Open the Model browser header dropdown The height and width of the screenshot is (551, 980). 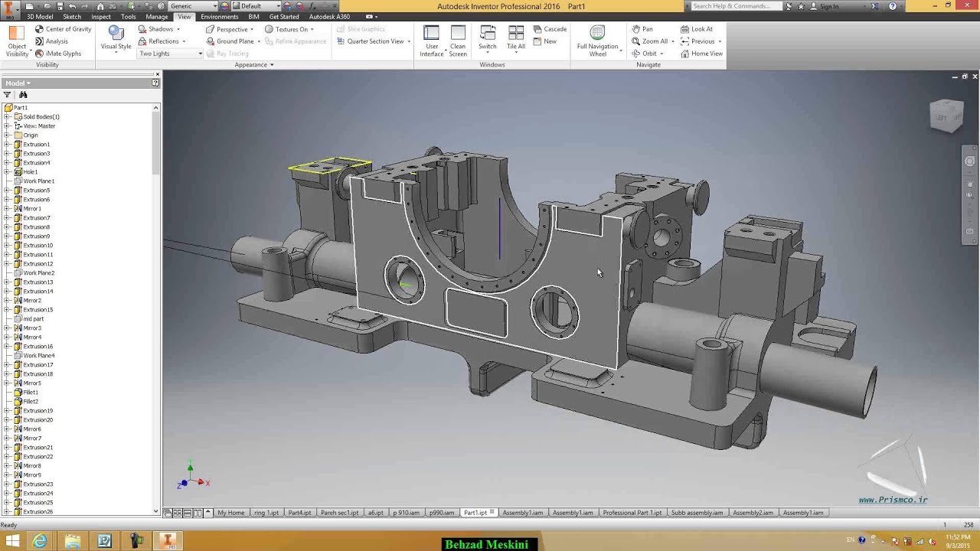pos(18,83)
